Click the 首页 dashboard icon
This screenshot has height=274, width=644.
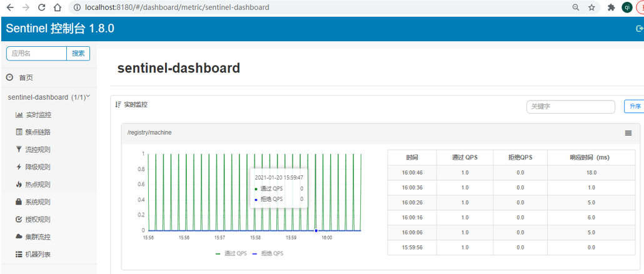[10, 77]
